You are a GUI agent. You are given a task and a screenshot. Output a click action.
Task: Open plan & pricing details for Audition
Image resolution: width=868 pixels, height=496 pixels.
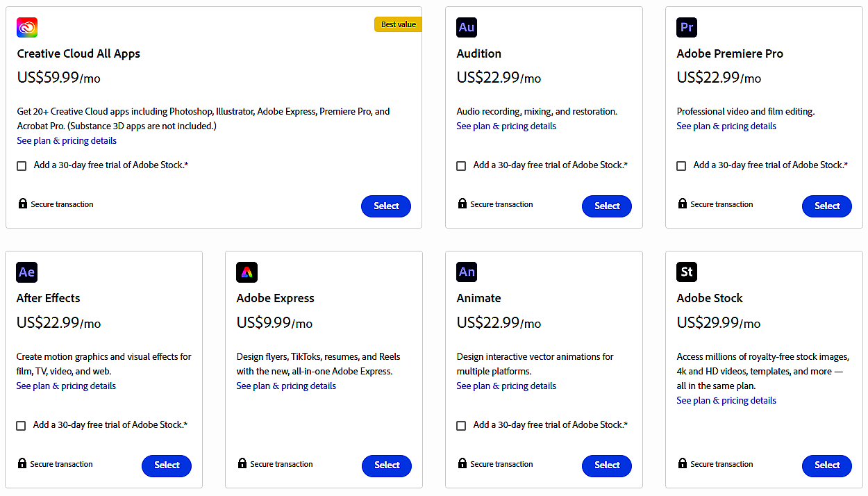point(506,126)
